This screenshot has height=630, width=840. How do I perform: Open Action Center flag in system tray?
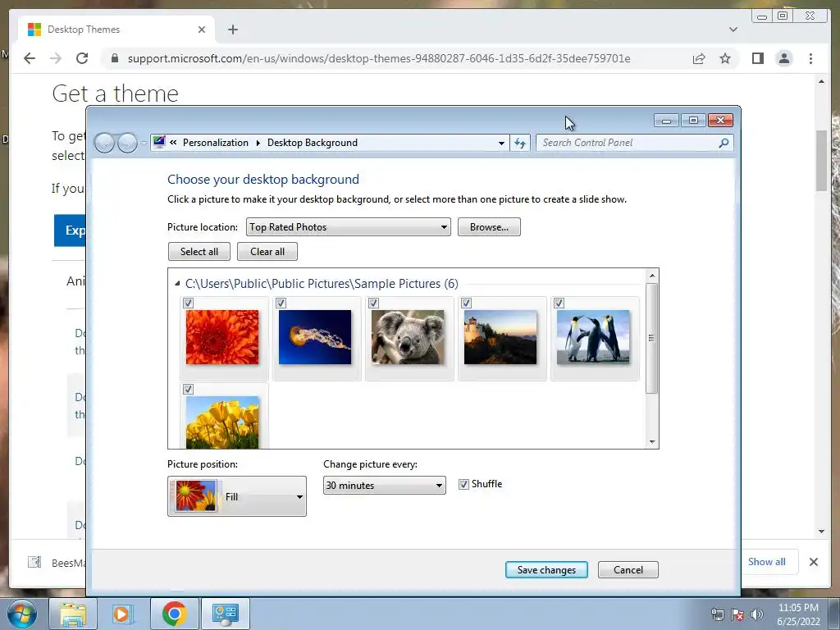coord(737,614)
